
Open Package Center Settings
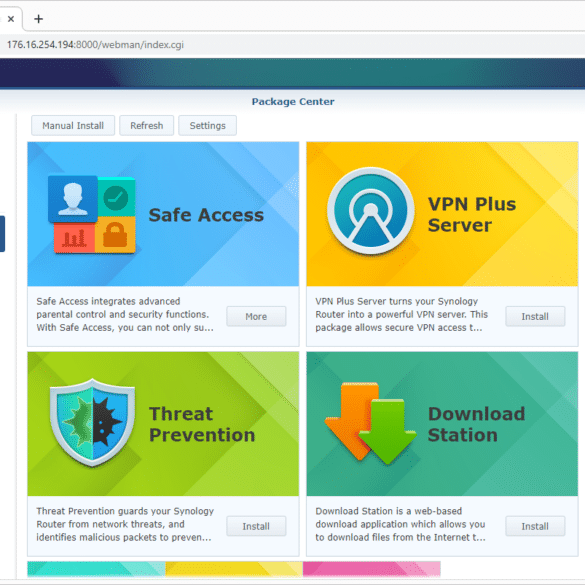(207, 125)
